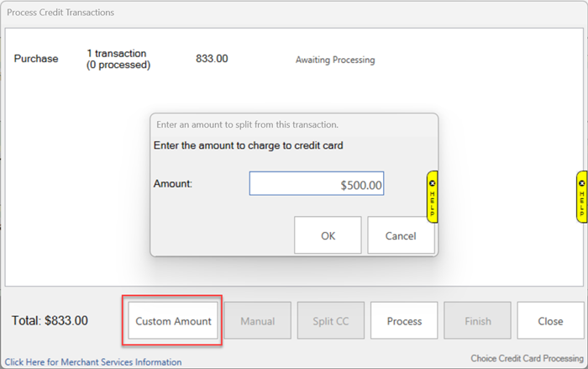588x369 pixels.
Task: Open the Merchant Services Information link
Action: 92,362
